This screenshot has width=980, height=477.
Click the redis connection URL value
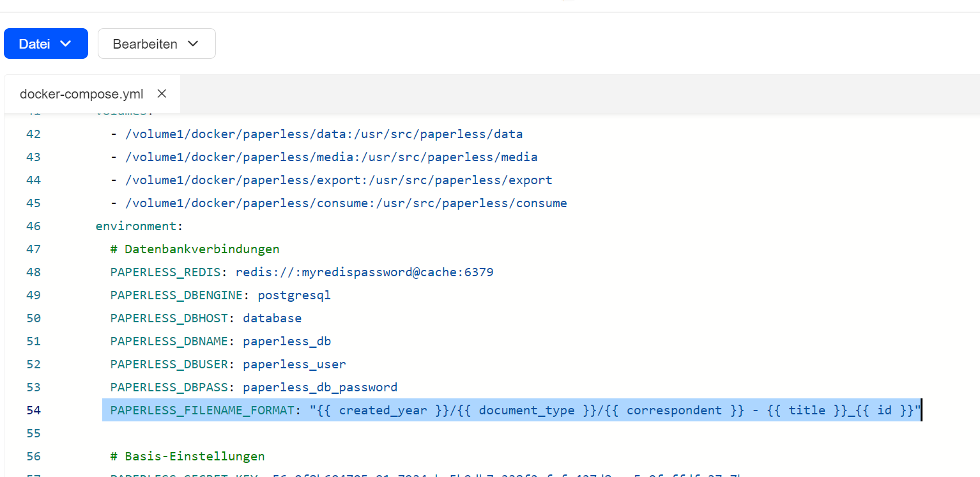pyautogui.click(x=364, y=272)
